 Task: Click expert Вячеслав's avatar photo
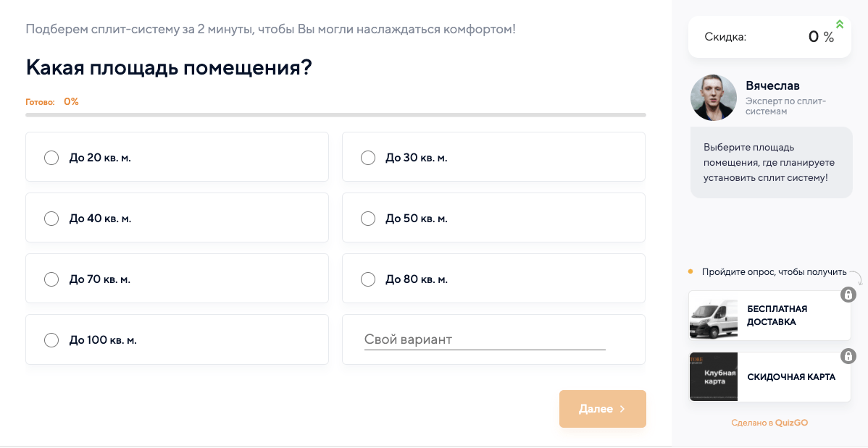pyautogui.click(x=714, y=98)
